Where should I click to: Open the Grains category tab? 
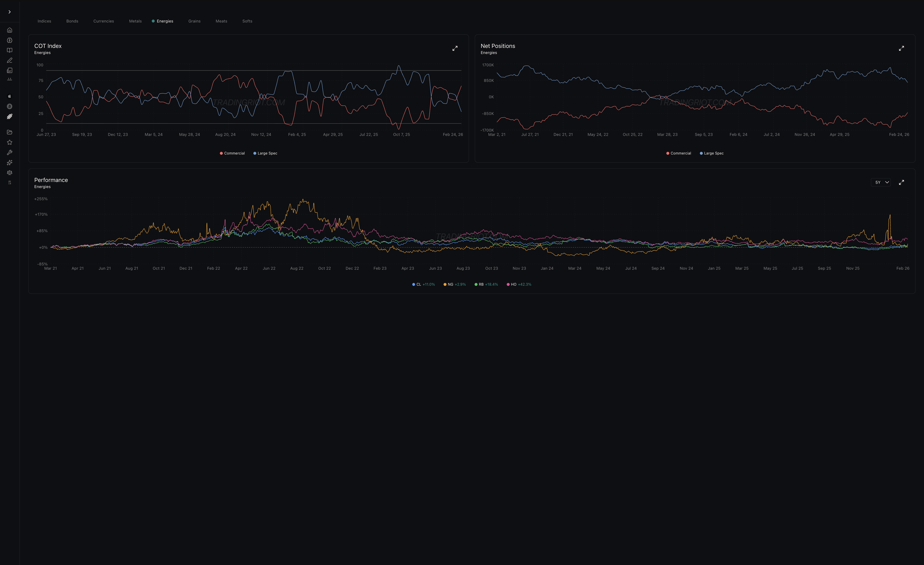tap(194, 21)
